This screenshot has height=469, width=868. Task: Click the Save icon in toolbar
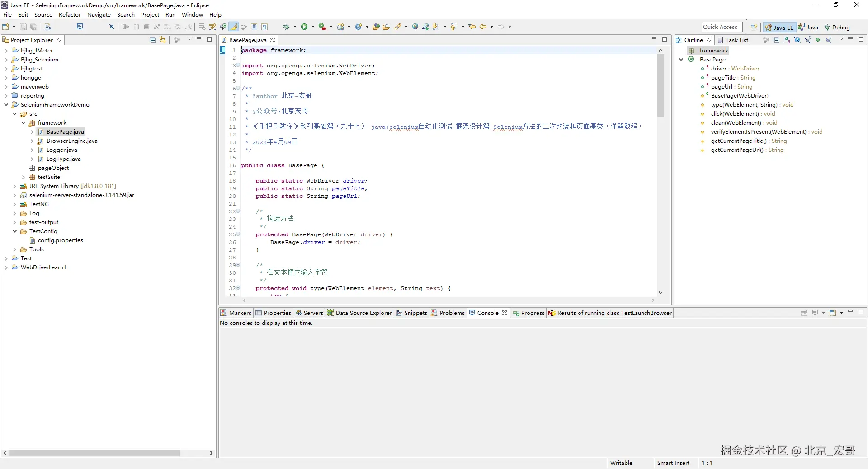click(x=23, y=27)
